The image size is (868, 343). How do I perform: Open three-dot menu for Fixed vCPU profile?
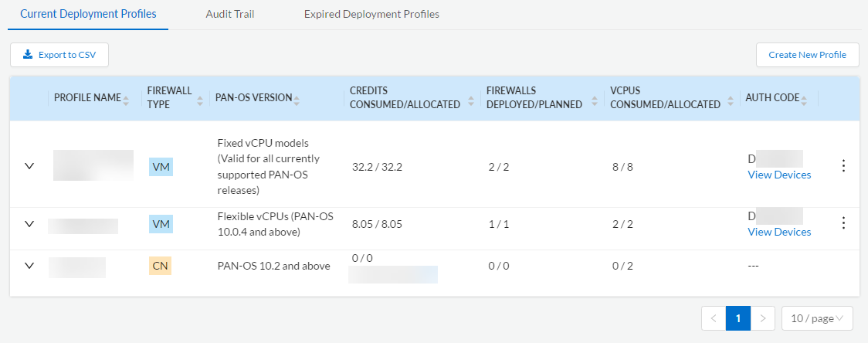843,165
